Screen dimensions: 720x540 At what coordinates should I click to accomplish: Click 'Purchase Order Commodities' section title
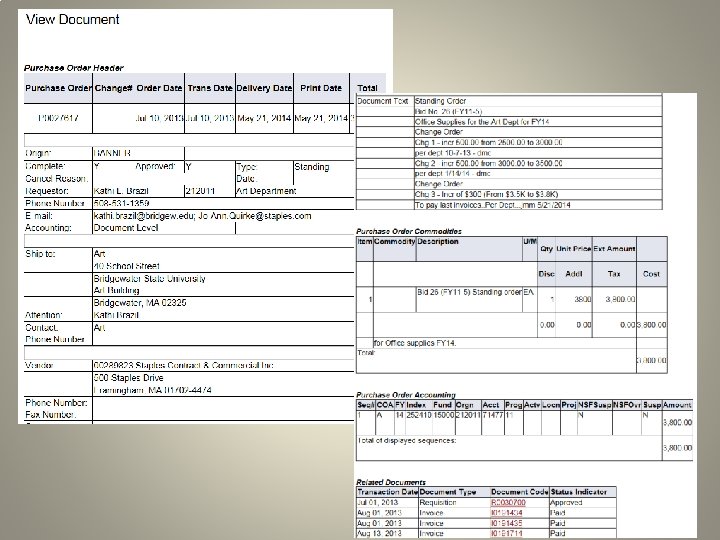pos(409,231)
